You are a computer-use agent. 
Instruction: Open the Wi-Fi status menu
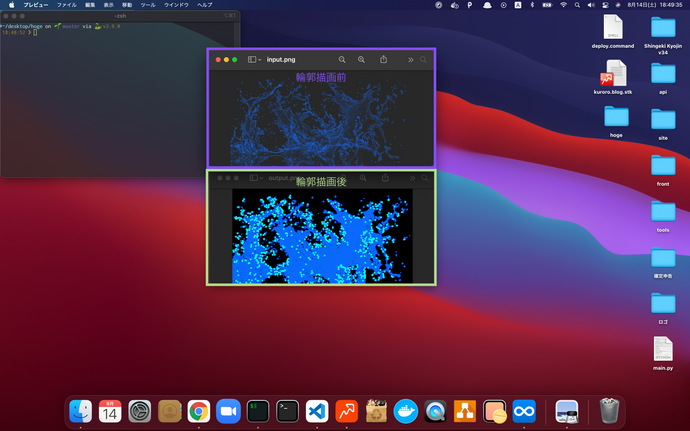pyautogui.click(x=563, y=5)
